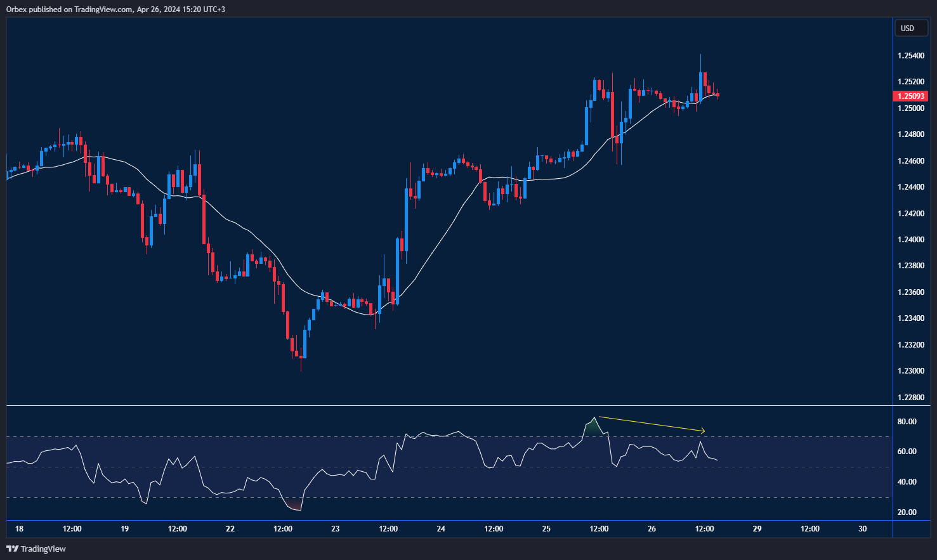Select the date label 18 on the time axis

pos(19,528)
